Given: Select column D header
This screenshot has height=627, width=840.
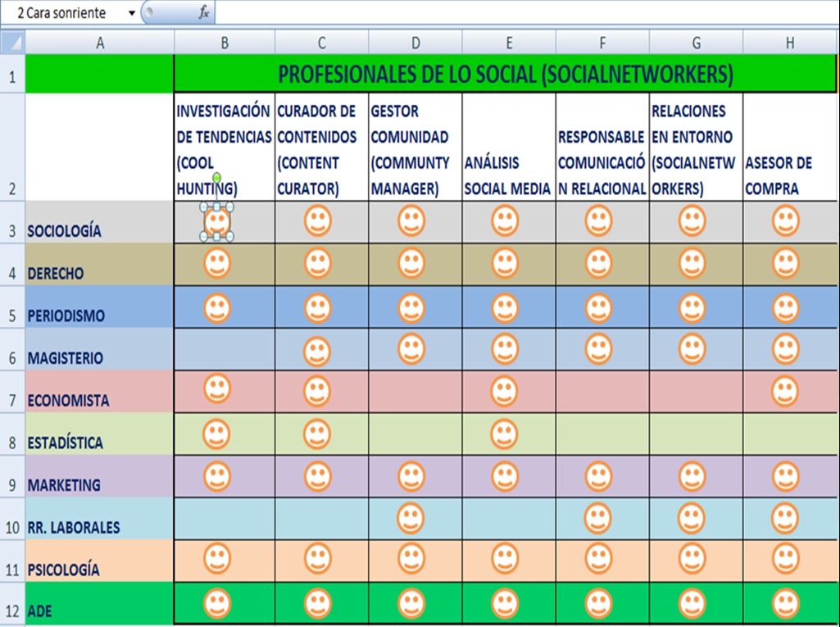Looking at the screenshot, I should [415, 43].
